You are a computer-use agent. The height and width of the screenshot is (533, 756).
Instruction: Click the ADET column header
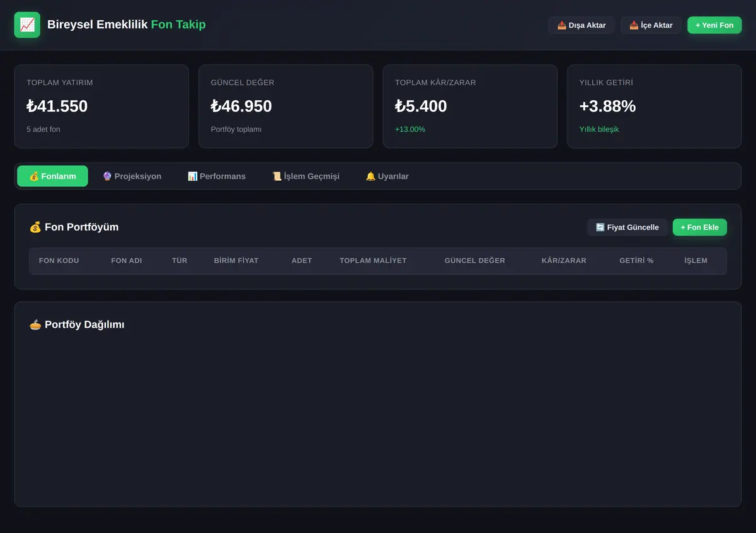pyautogui.click(x=302, y=260)
